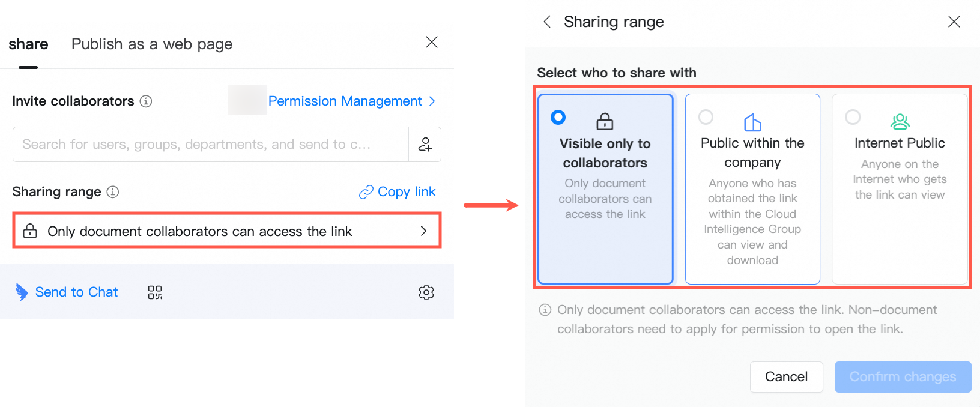
Task: Open the Publish as a web page tab
Action: (152, 44)
